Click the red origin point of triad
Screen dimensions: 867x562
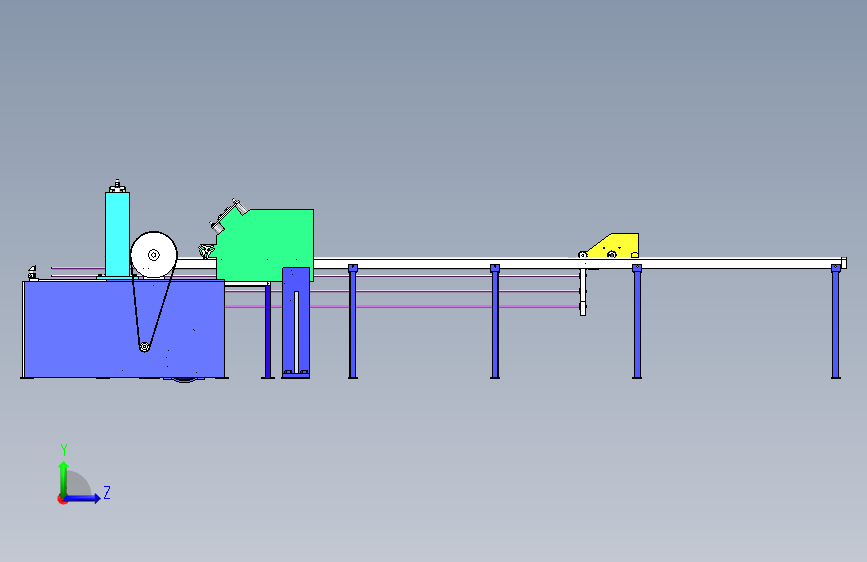point(62,499)
